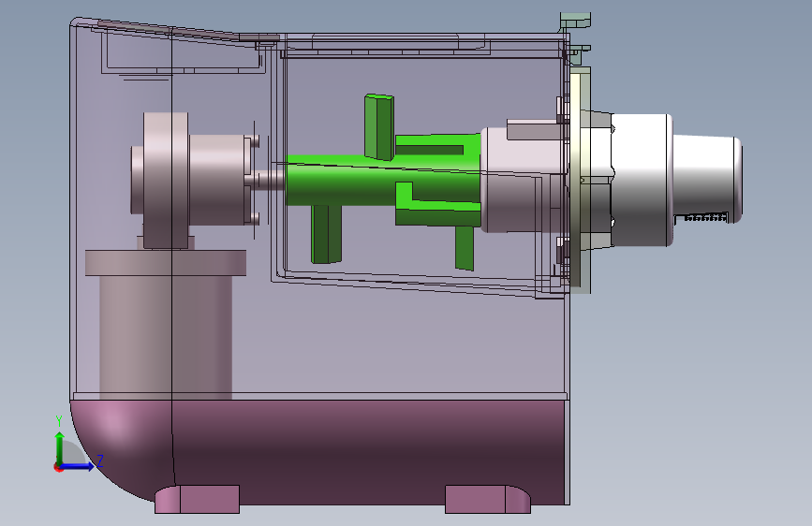Click the Z label on coordinate triad

100,460
